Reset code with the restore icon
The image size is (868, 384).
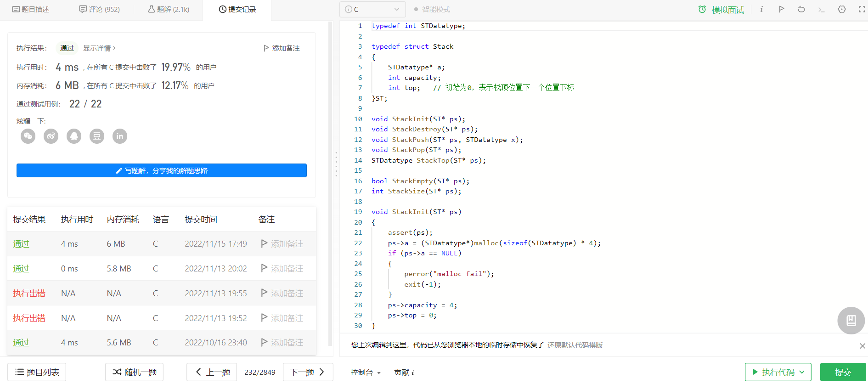(801, 9)
